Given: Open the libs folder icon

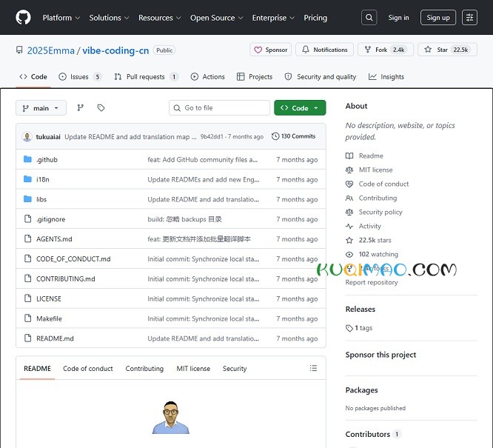Looking at the screenshot, I should click(x=27, y=199).
